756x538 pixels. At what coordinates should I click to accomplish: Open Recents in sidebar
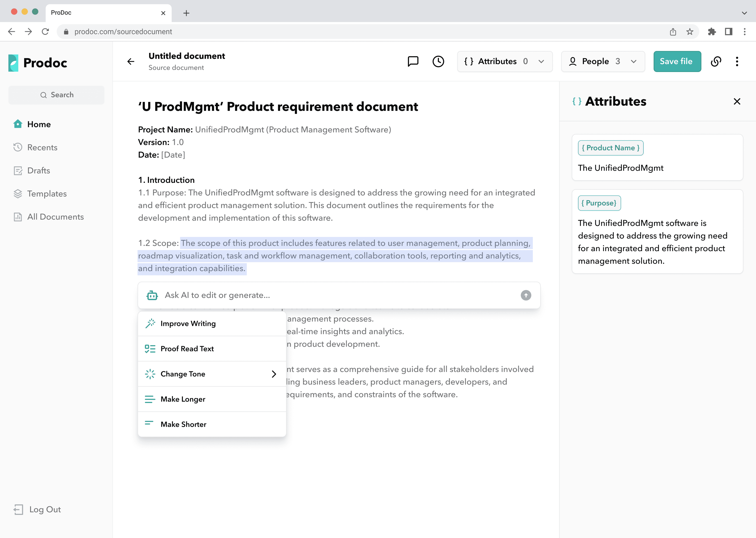[35, 147]
